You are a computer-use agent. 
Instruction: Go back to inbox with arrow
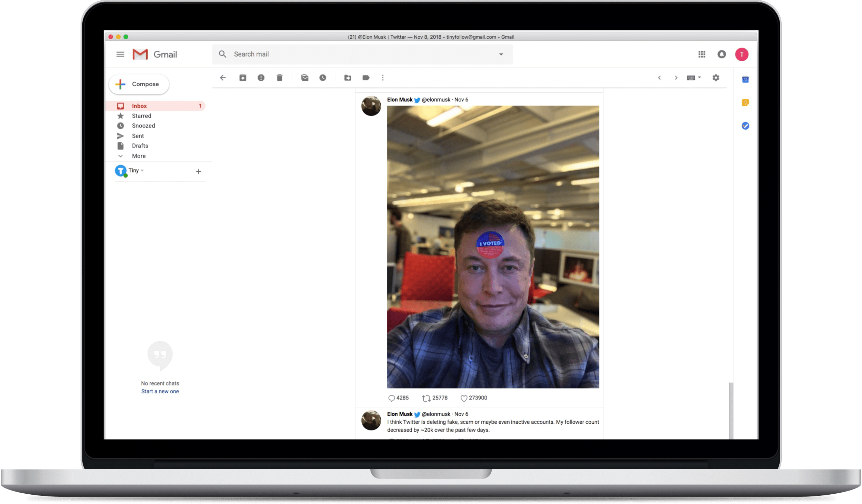223,78
